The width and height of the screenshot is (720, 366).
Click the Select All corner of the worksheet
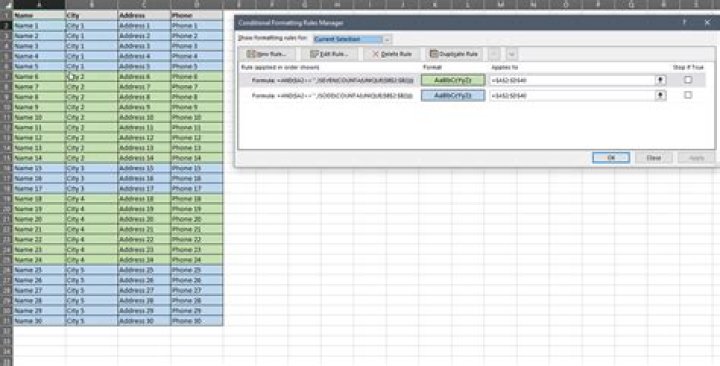(6, 5)
